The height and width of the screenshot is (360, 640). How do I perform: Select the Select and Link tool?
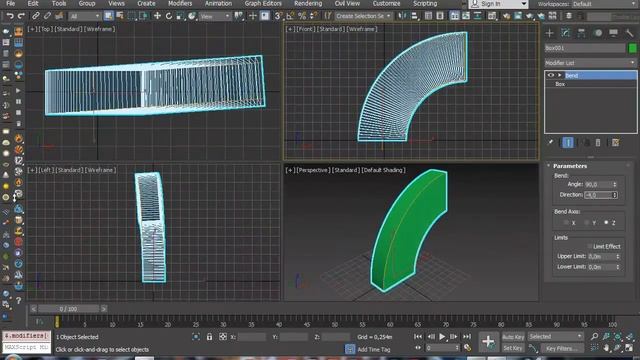point(36,16)
